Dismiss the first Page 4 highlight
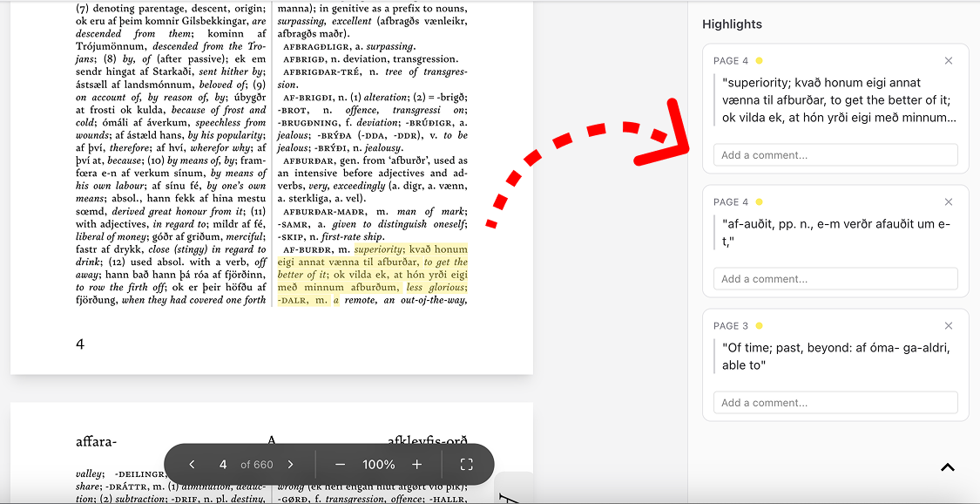980x504 pixels. (949, 61)
